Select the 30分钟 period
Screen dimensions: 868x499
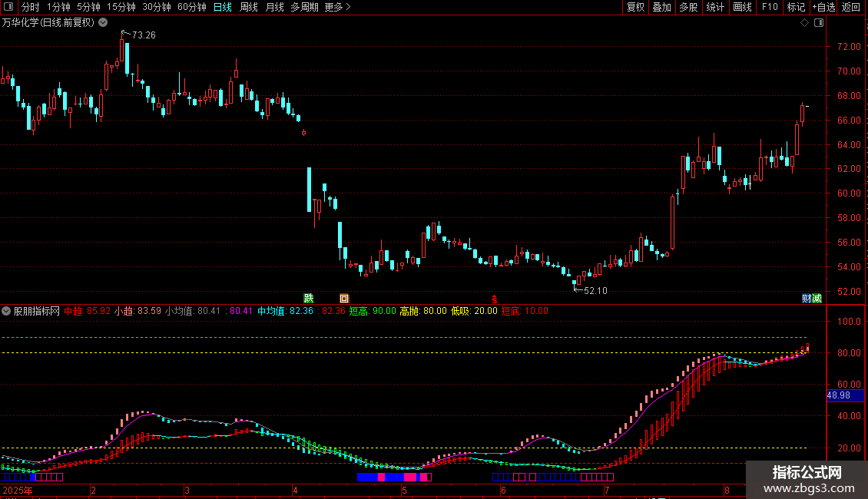pyautogui.click(x=157, y=7)
